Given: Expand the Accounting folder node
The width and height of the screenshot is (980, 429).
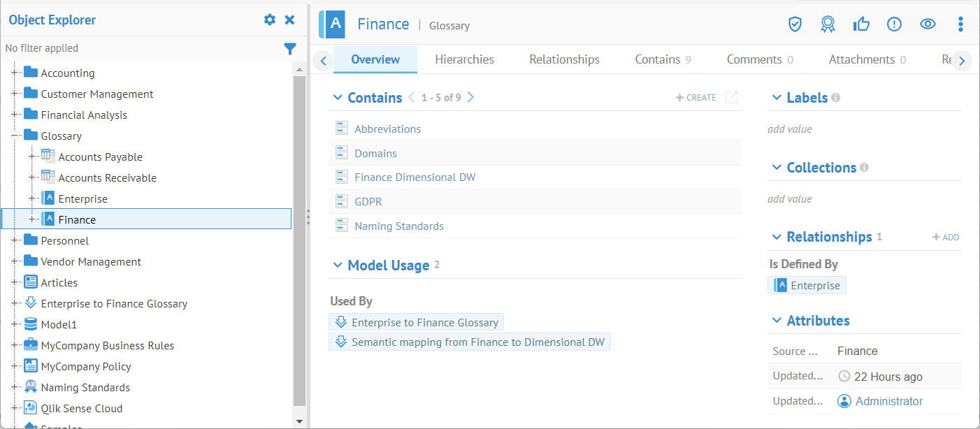Looking at the screenshot, I should pos(15,73).
